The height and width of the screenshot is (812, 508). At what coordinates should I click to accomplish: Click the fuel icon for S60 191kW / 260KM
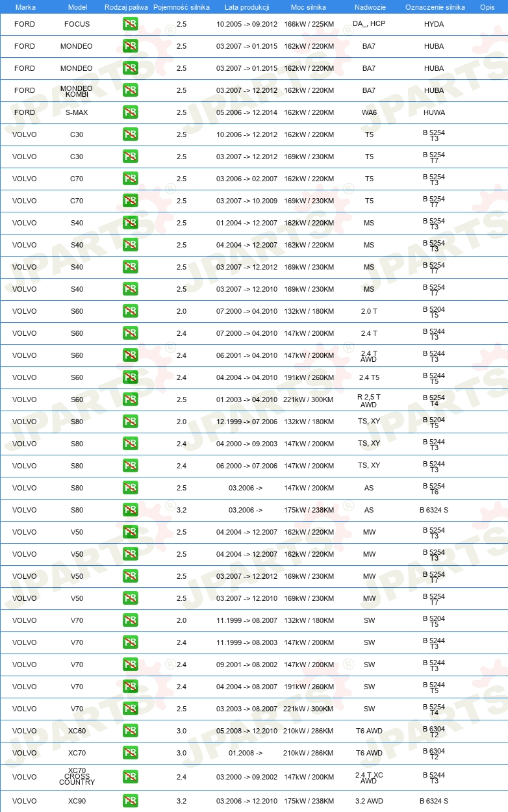130,377
